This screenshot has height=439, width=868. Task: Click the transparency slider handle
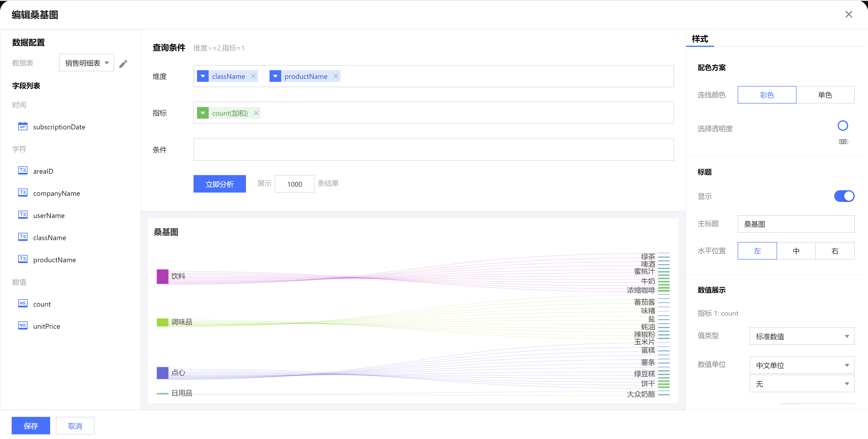coord(842,126)
